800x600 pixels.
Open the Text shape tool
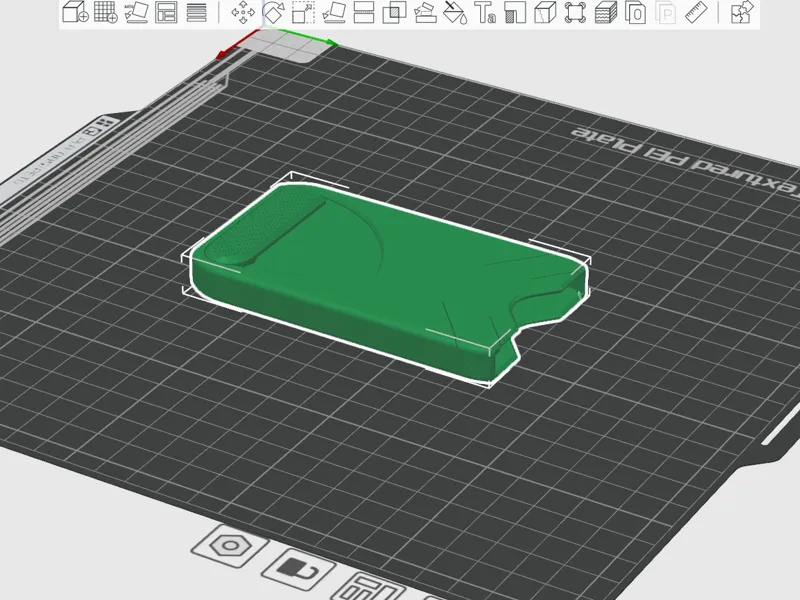(x=485, y=12)
